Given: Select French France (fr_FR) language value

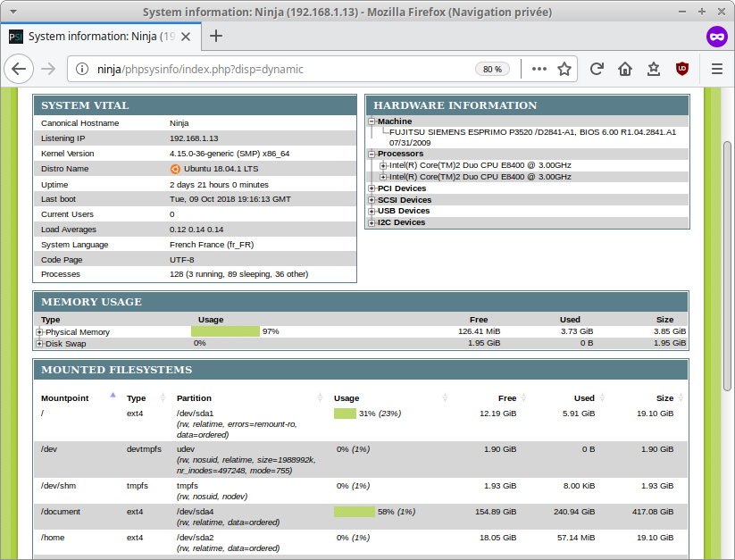Looking at the screenshot, I should click(x=212, y=245).
